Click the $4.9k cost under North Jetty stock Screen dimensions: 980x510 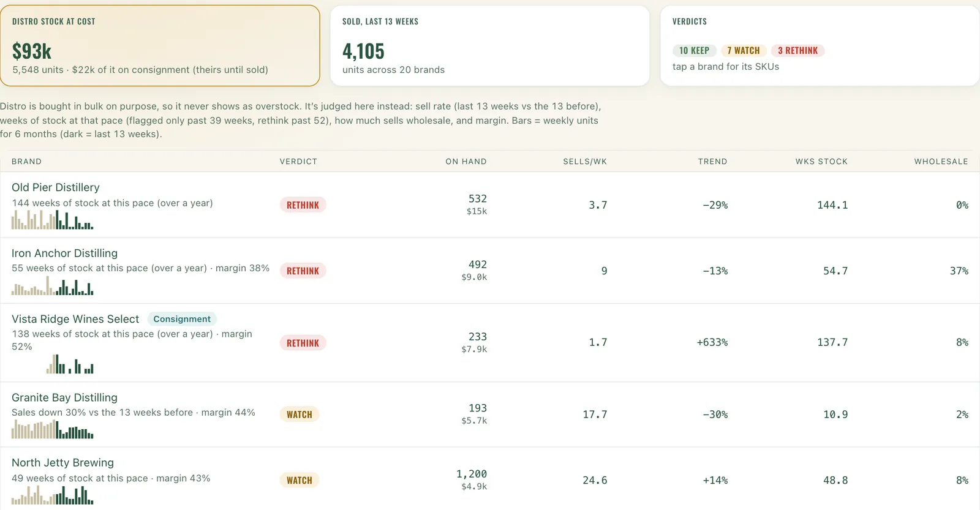tap(474, 486)
